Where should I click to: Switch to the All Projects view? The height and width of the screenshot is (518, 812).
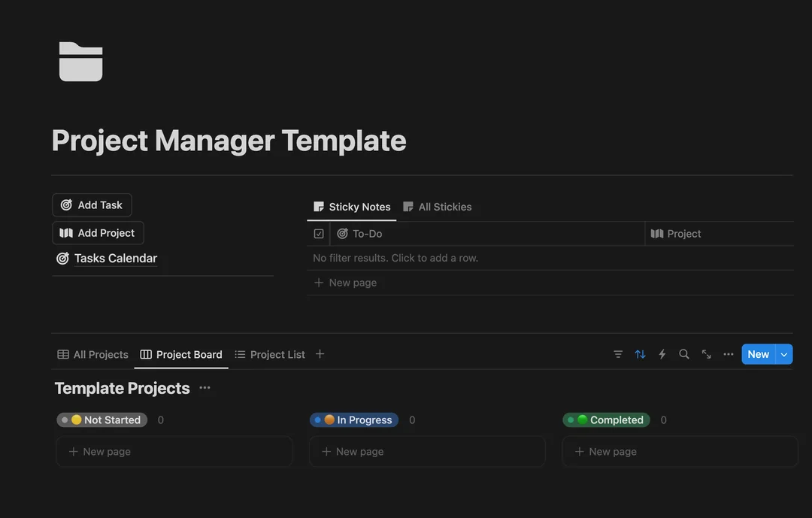92,354
